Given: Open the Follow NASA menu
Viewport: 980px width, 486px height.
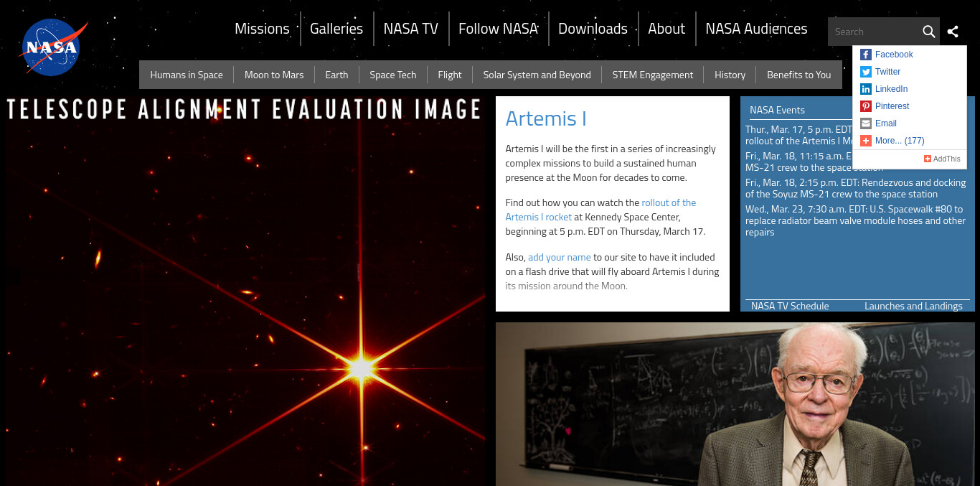Looking at the screenshot, I should click(498, 29).
